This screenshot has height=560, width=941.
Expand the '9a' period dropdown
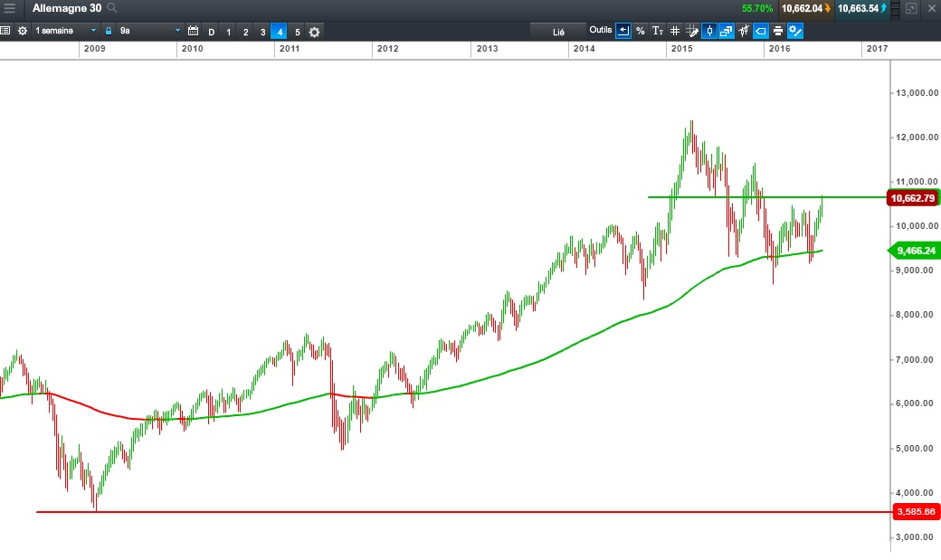point(150,31)
